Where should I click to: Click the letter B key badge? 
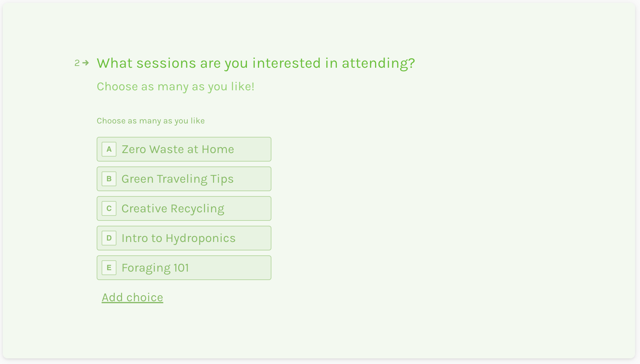pyautogui.click(x=109, y=179)
